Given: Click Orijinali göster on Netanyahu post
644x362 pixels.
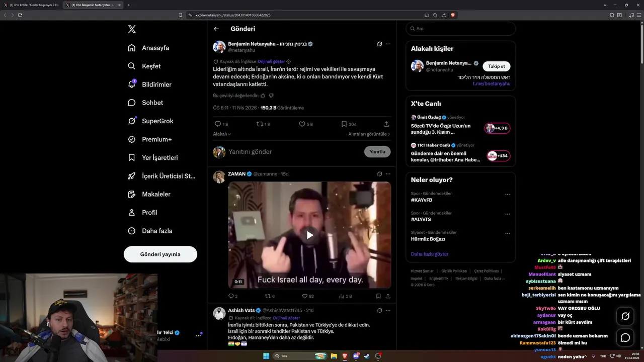Looking at the screenshot, I should coord(271,61).
